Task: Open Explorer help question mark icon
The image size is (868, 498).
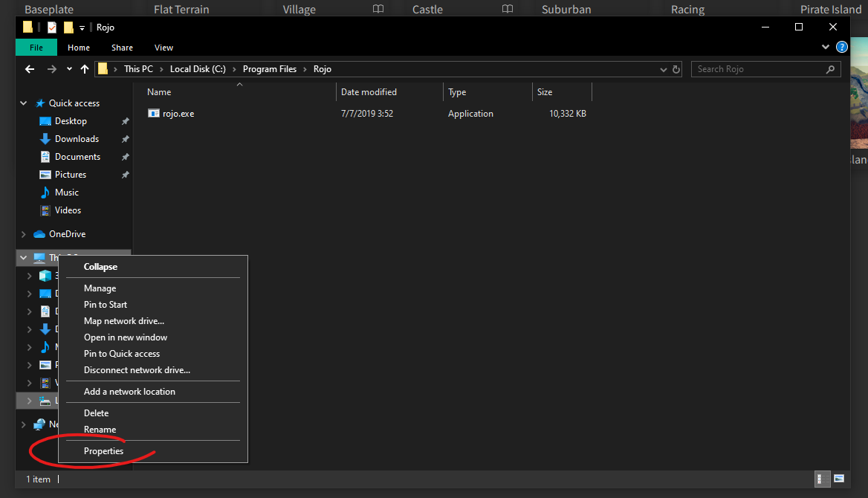Action: pyautogui.click(x=841, y=47)
